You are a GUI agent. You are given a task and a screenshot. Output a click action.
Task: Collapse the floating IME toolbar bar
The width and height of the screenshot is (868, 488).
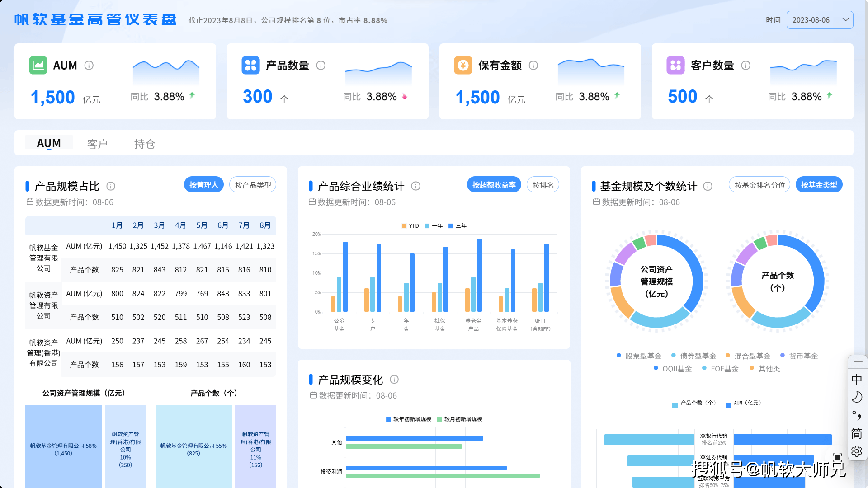point(858,361)
